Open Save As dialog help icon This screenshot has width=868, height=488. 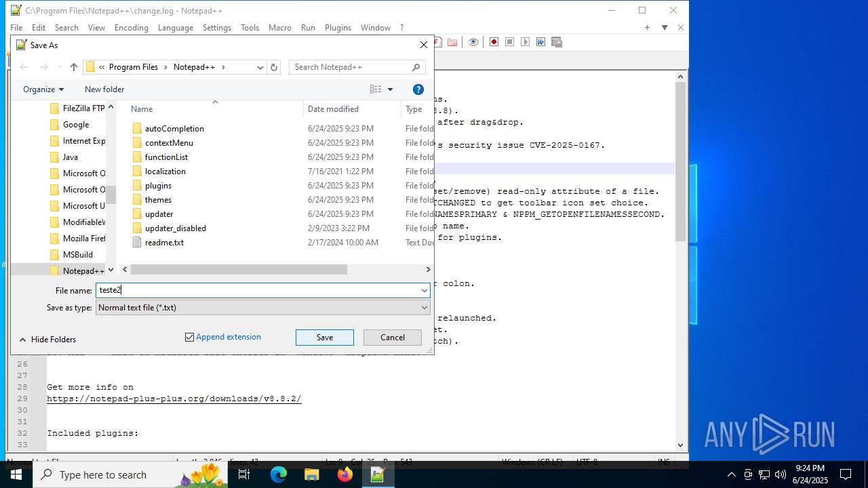coord(418,89)
